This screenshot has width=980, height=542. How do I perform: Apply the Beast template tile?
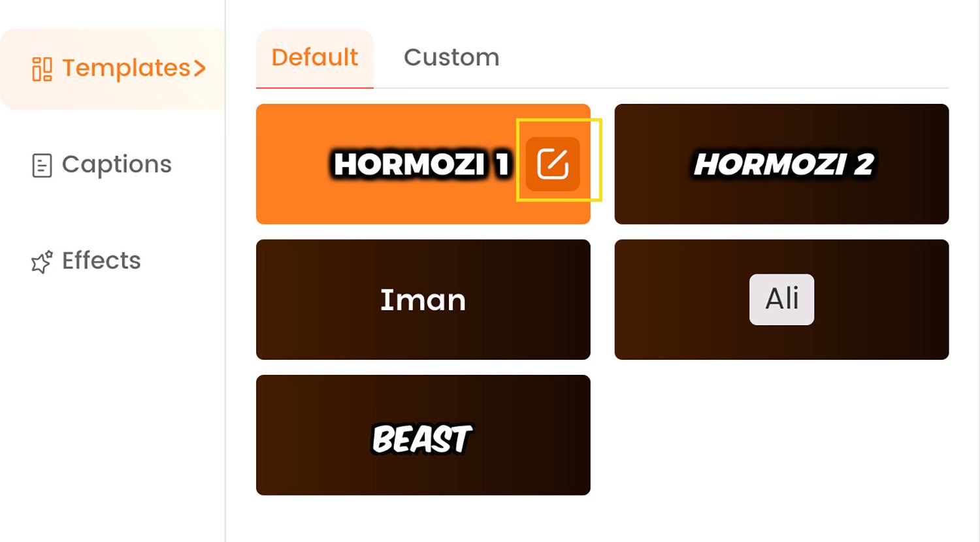coord(423,435)
